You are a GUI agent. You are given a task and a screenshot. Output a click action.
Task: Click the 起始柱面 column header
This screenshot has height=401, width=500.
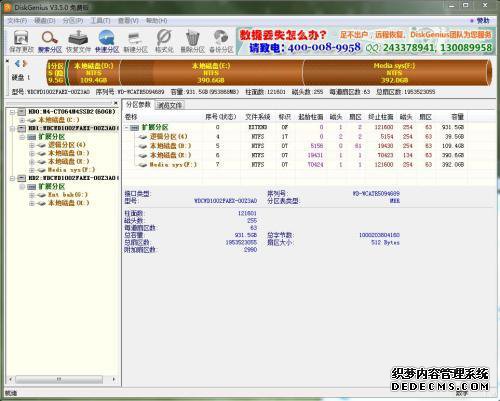tap(310, 117)
